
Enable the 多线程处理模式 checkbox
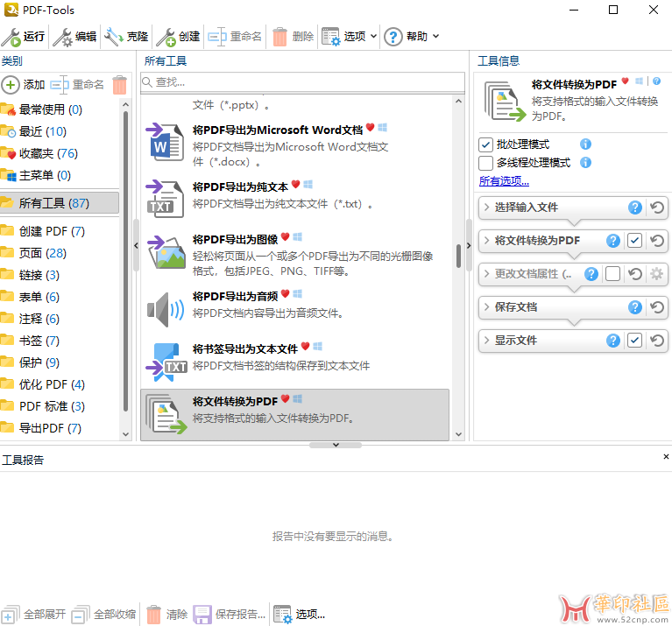point(485,163)
